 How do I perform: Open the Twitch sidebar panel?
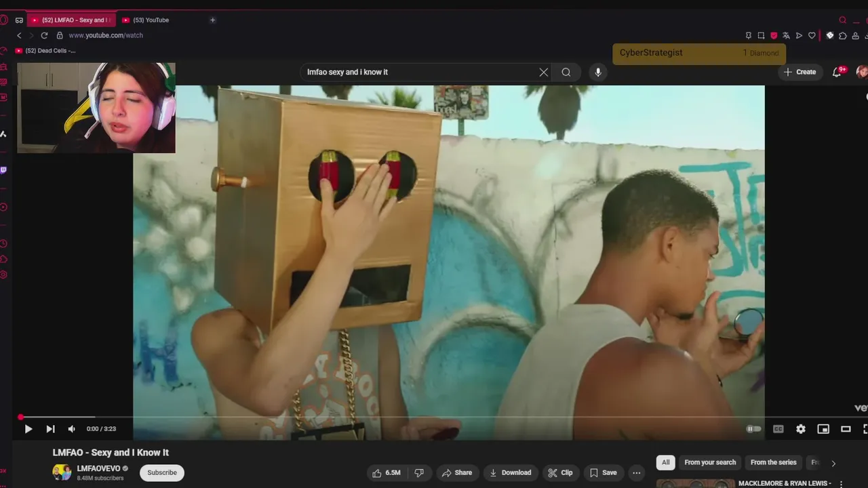click(x=3, y=170)
